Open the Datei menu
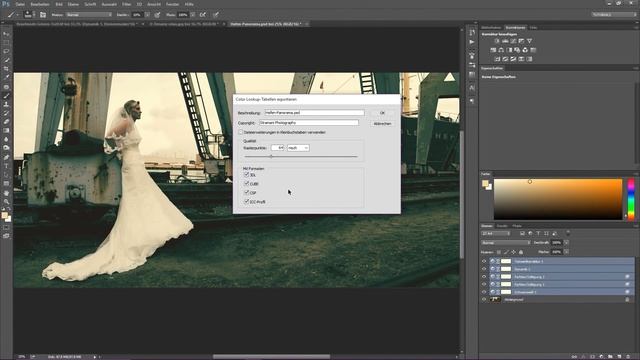Image resolution: width=640 pixels, height=360 pixels. click(x=20, y=4)
